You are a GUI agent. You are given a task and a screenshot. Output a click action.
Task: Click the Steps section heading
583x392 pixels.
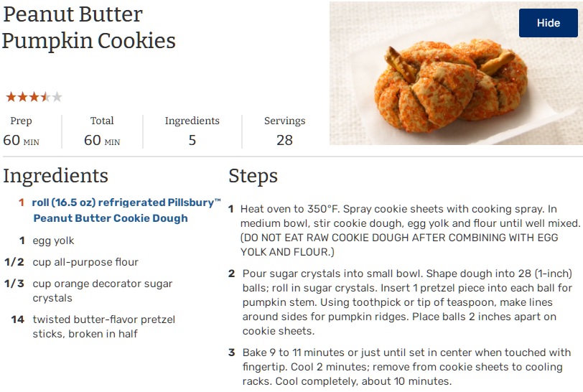[253, 176]
